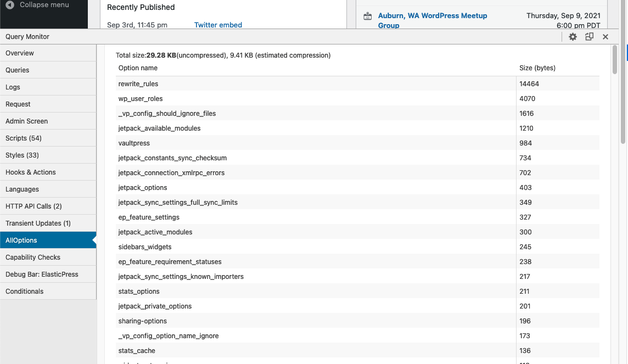Click the Option name column header
This screenshot has height=364, width=628.
tap(138, 68)
